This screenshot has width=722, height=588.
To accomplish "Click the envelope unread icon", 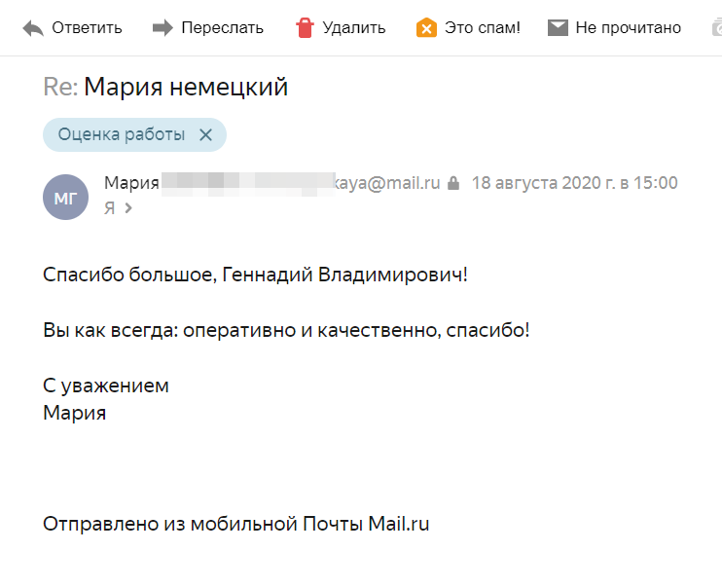I will click(558, 28).
